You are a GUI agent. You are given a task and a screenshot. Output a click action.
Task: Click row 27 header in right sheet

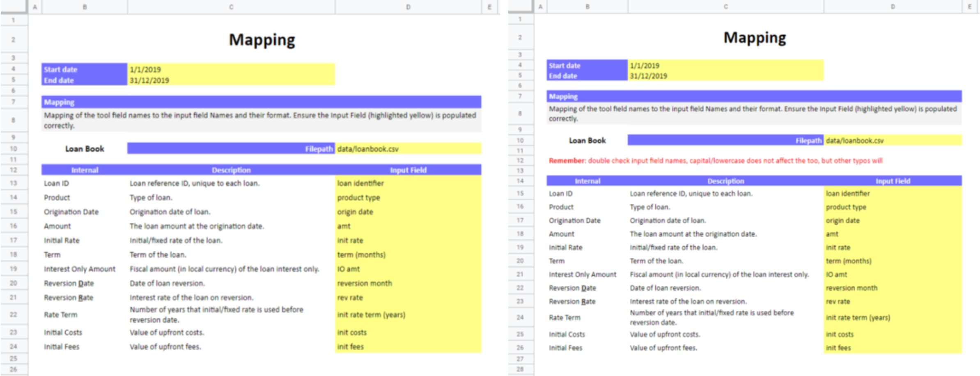coord(520,359)
